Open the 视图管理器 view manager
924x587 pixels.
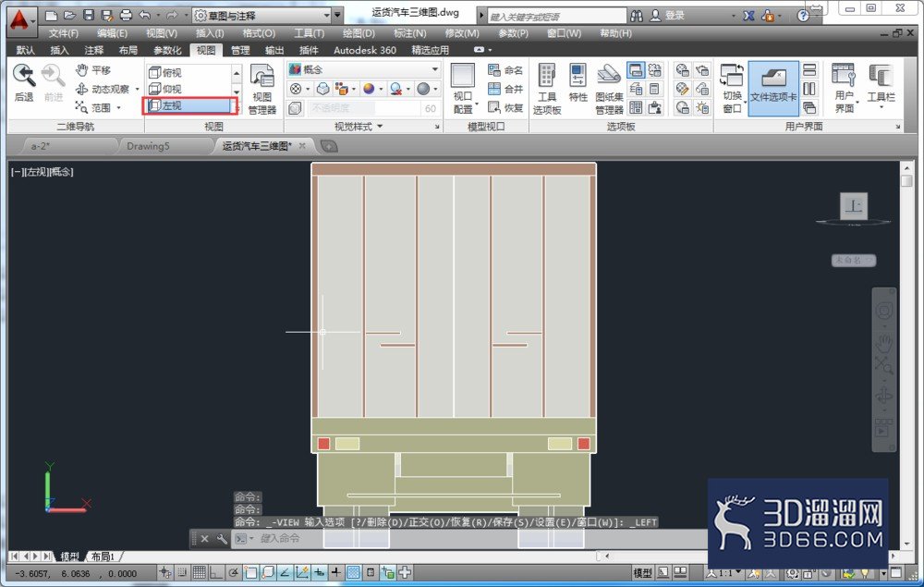[x=262, y=89]
